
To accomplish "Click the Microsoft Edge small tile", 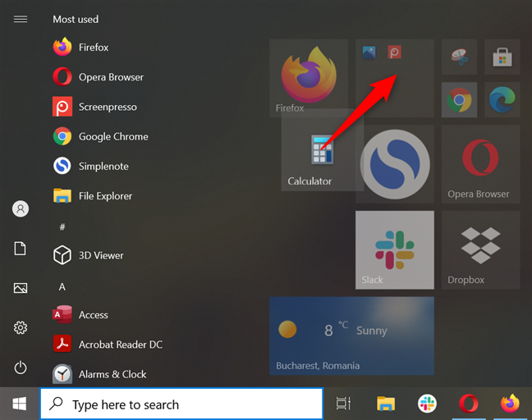I will pyautogui.click(x=502, y=99).
